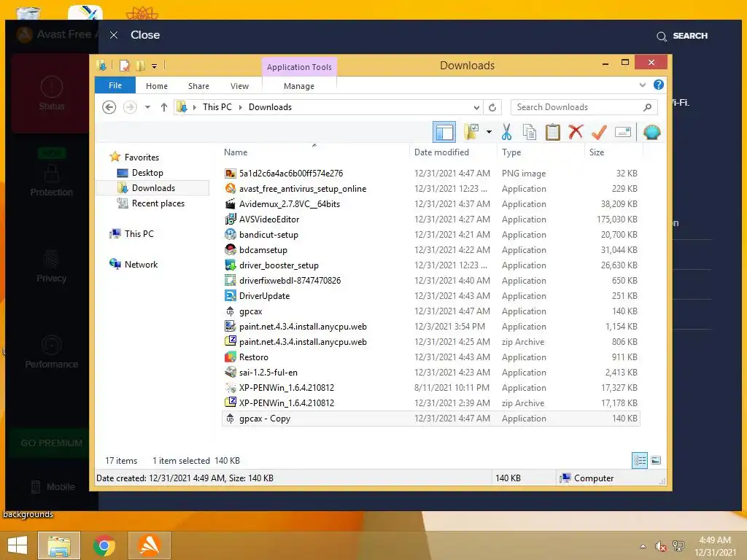Select Favorites in the navigation pane
The width and height of the screenshot is (747, 560).
coord(142,157)
